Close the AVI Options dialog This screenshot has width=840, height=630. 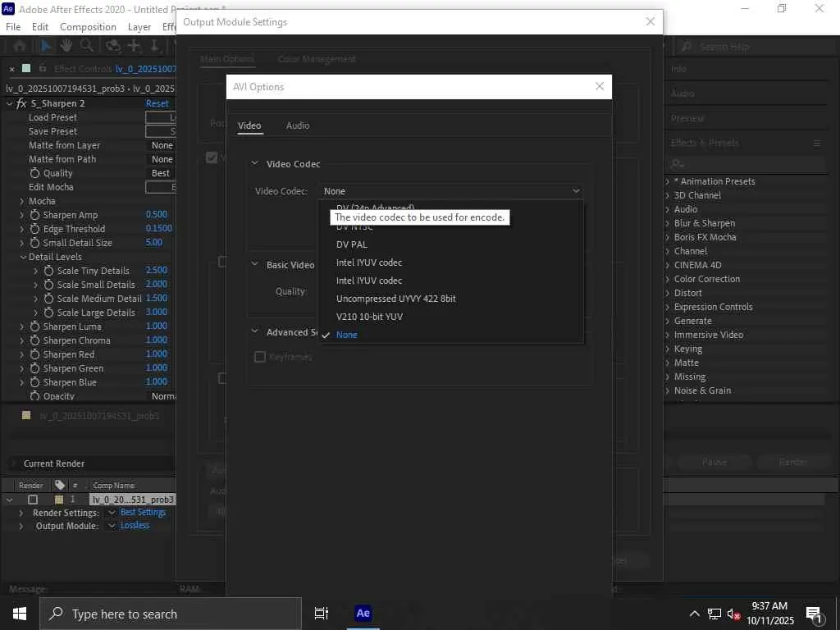click(600, 86)
